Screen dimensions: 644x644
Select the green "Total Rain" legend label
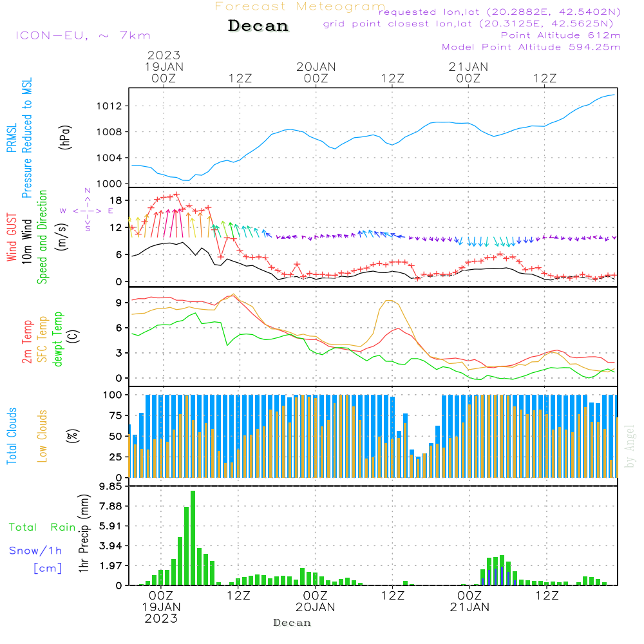tap(43, 527)
